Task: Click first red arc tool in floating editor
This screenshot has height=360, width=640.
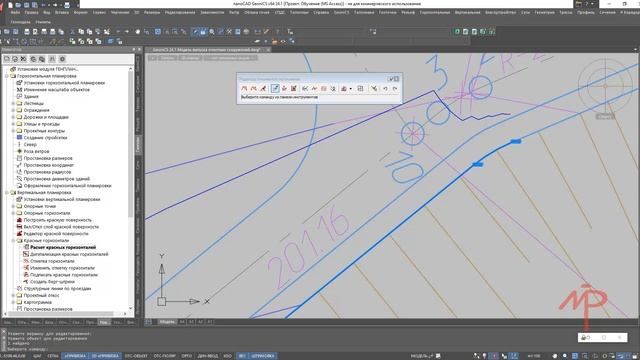Action: click(244, 89)
